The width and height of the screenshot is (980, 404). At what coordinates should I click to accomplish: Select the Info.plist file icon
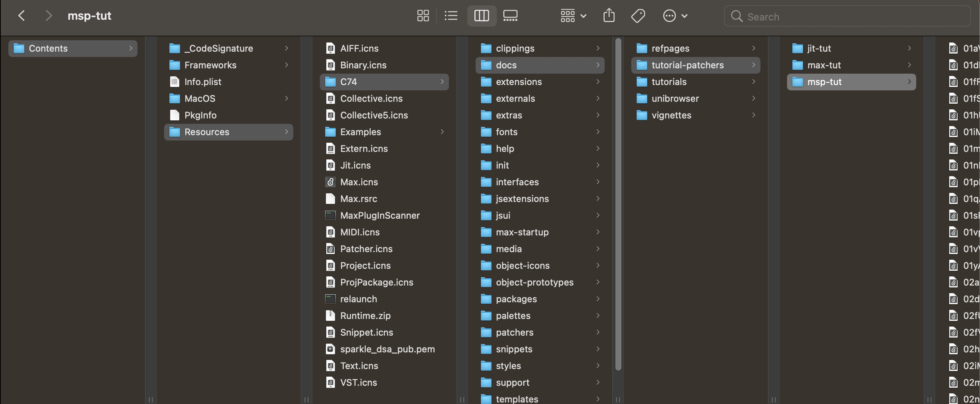click(175, 82)
